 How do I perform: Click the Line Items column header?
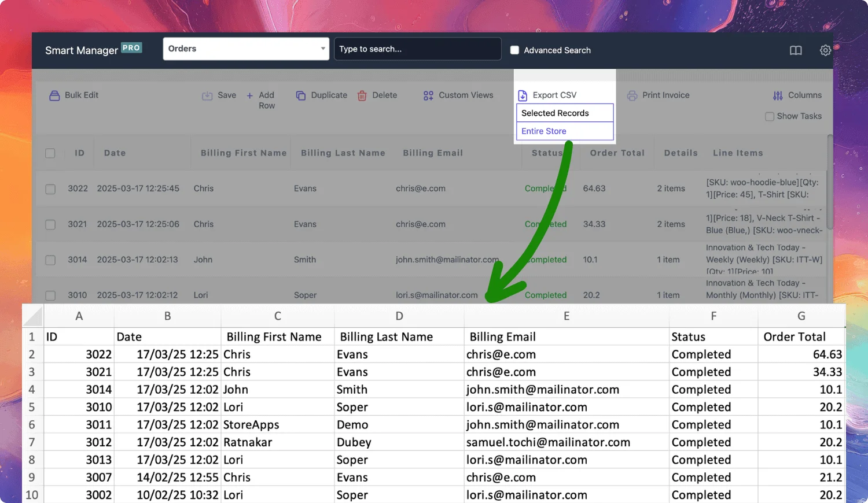click(738, 153)
